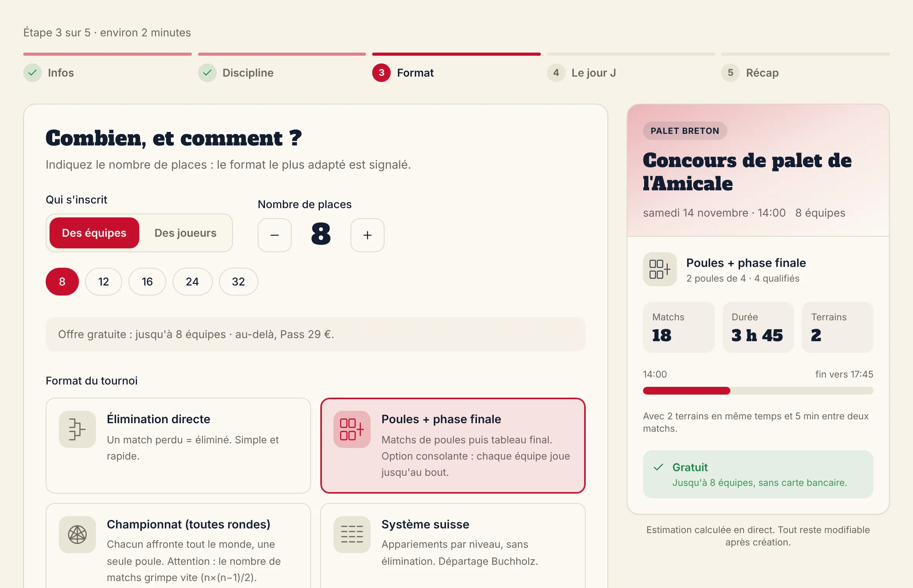This screenshot has height=588, width=913.
Task: Click the checkmark icon next to Gratuit
Action: (658, 467)
